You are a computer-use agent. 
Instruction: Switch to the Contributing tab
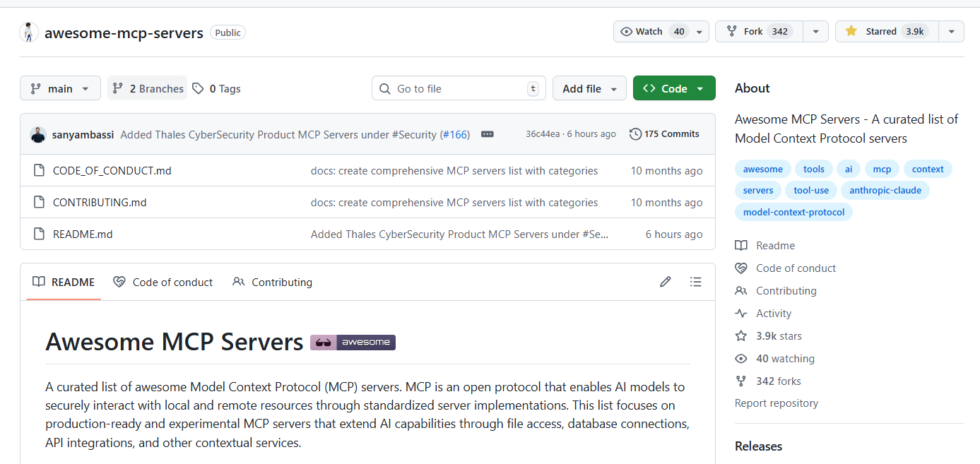click(272, 282)
